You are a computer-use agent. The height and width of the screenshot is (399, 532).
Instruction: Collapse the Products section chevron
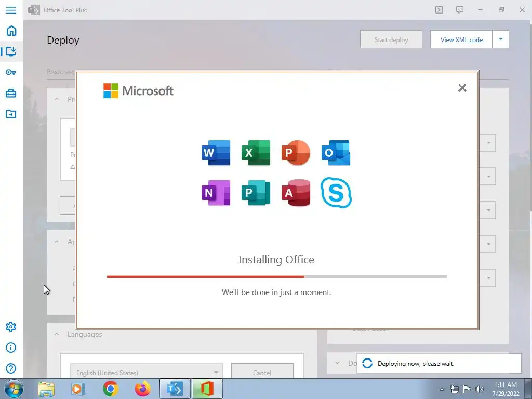[57, 99]
